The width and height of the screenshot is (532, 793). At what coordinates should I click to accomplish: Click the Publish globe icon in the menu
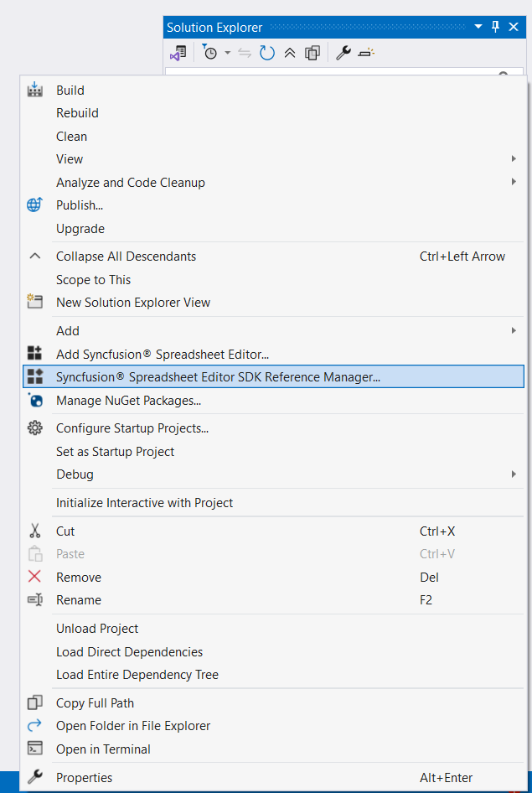pyautogui.click(x=34, y=205)
